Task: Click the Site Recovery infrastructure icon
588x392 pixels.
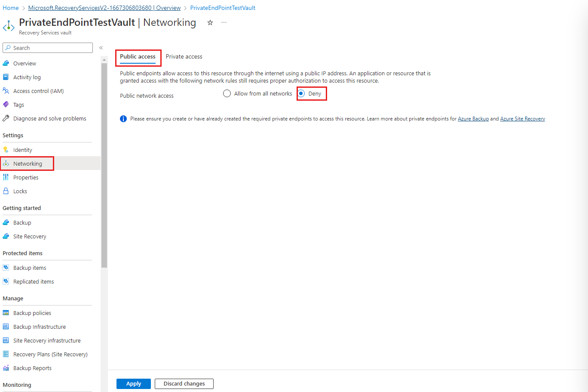Action: click(6, 340)
